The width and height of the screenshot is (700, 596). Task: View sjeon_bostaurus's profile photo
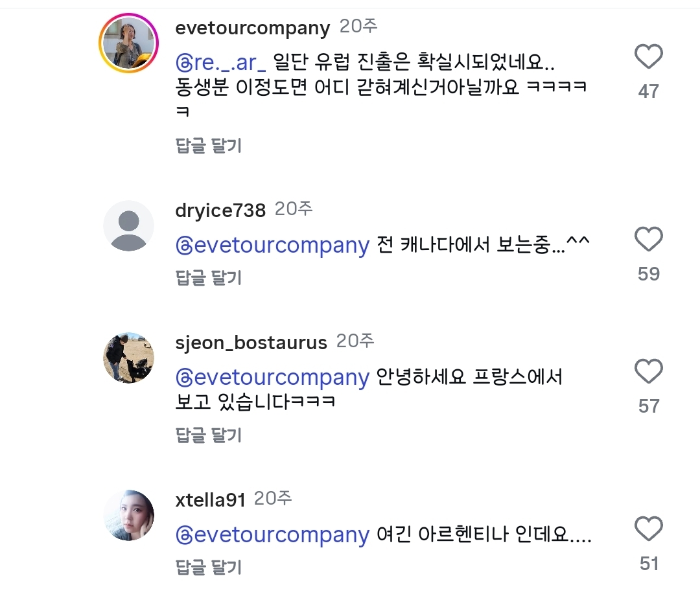point(128,358)
